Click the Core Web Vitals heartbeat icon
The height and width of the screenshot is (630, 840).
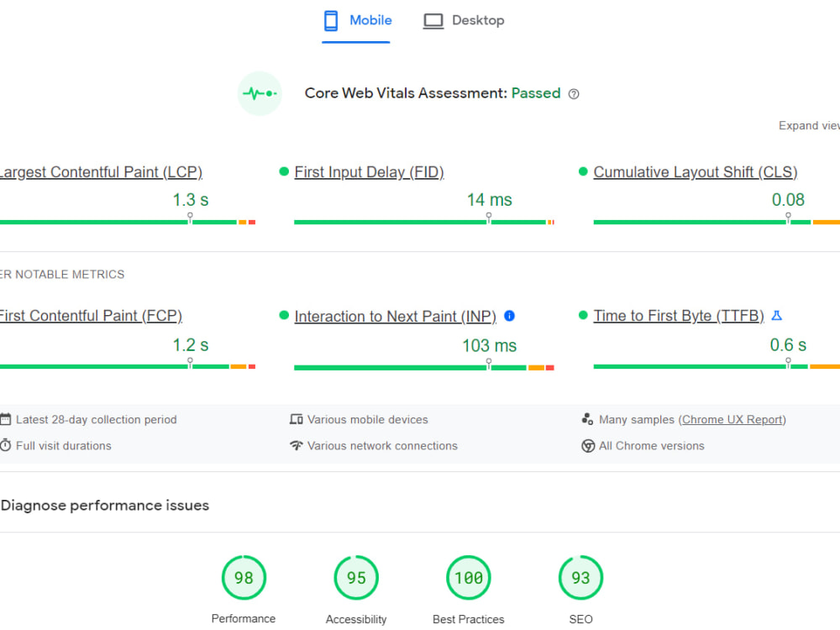tap(260, 93)
